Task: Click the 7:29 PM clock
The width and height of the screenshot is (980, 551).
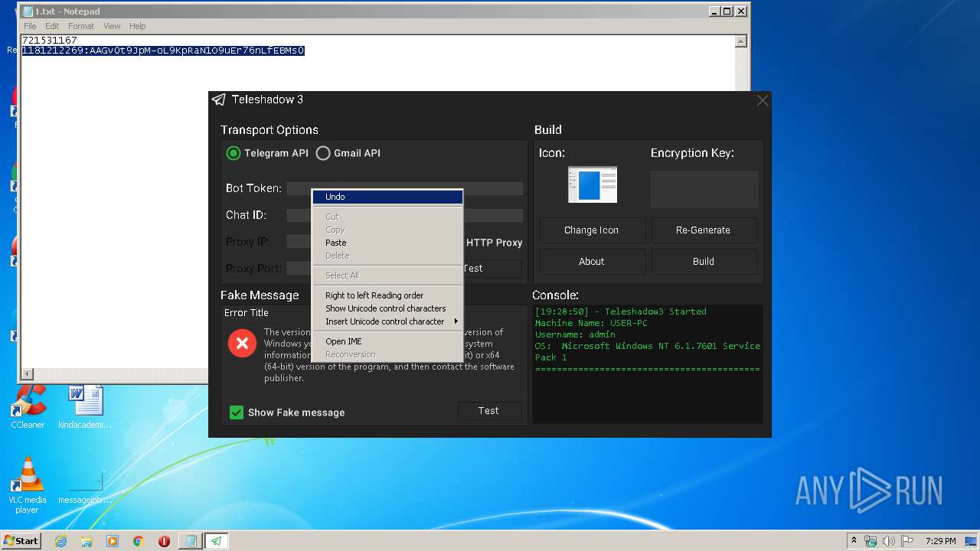Action: click(940, 541)
